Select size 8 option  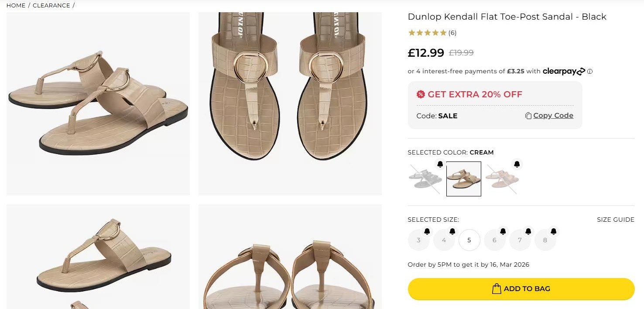coord(545,240)
